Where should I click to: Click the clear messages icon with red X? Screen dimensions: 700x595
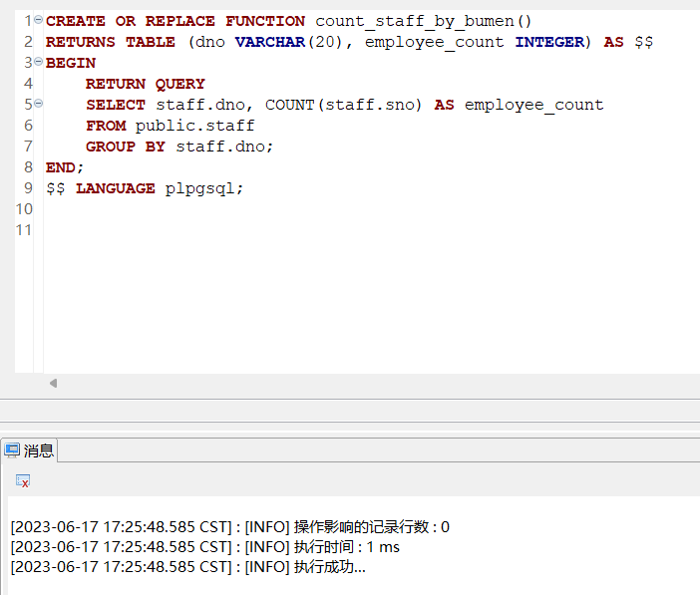coord(23,481)
